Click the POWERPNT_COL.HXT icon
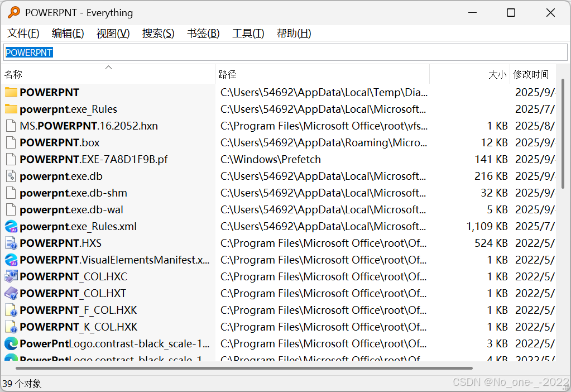 pyautogui.click(x=11, y=293)
